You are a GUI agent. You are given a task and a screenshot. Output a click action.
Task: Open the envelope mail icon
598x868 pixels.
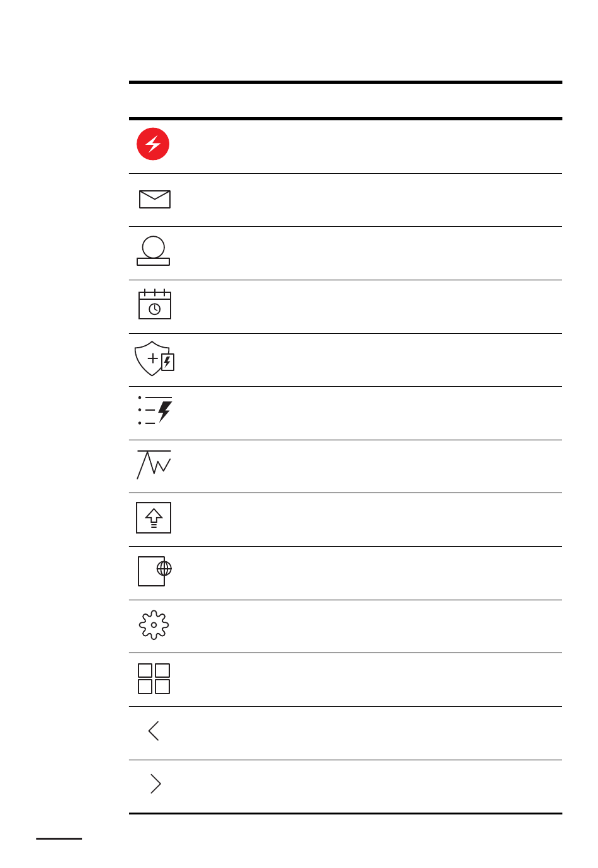click(155, 199)
